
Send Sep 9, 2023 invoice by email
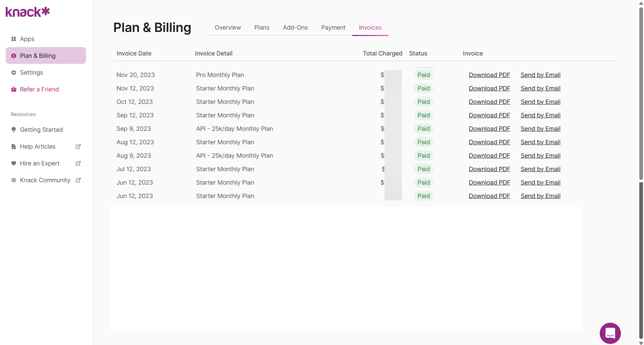pyautogui.click(x=540, y=129)
